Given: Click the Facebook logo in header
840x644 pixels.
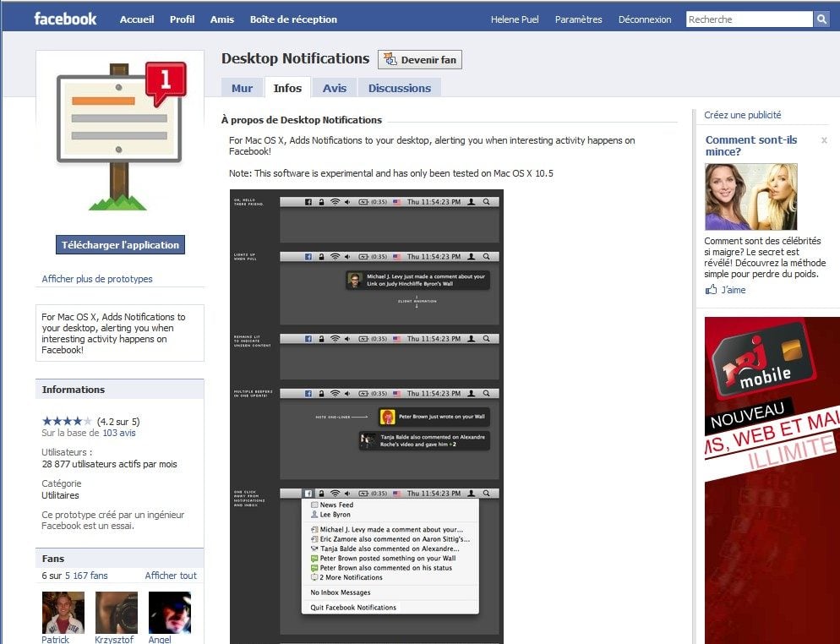Looking at the screenshot, I should click(65, 19).
